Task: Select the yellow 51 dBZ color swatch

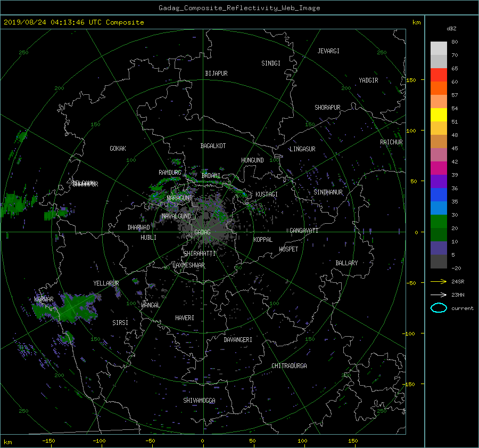Action: coord(439,115)
